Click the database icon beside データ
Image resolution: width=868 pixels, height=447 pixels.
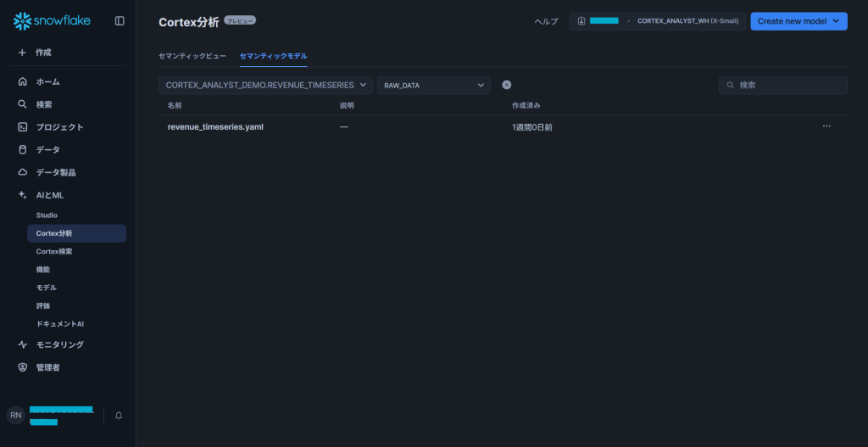tap(22, 149)
